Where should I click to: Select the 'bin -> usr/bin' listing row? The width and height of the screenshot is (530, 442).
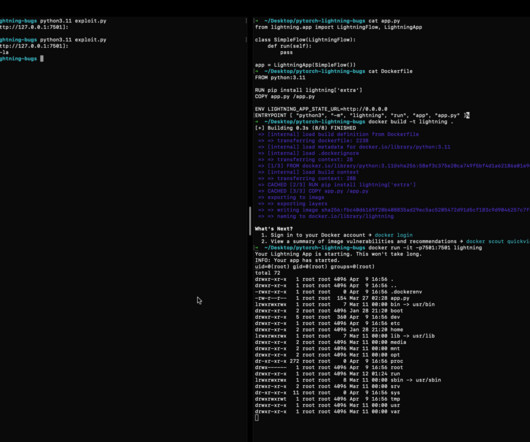[x=345, y=304]
